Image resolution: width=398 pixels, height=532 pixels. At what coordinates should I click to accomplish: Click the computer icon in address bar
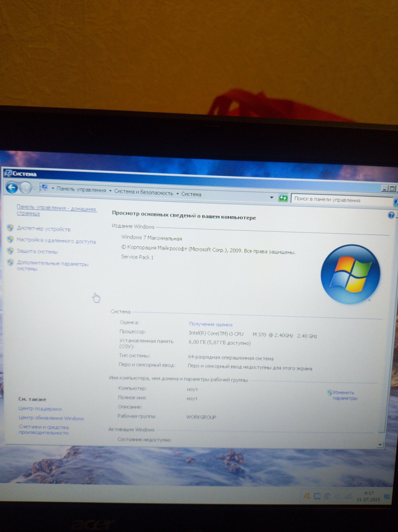44,188
